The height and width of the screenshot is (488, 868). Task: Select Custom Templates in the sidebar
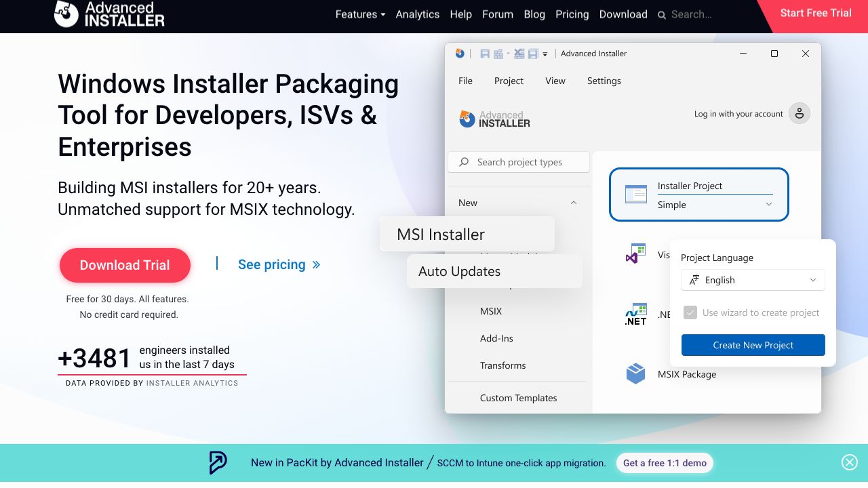pyautogui.click(x=518, y=398)
